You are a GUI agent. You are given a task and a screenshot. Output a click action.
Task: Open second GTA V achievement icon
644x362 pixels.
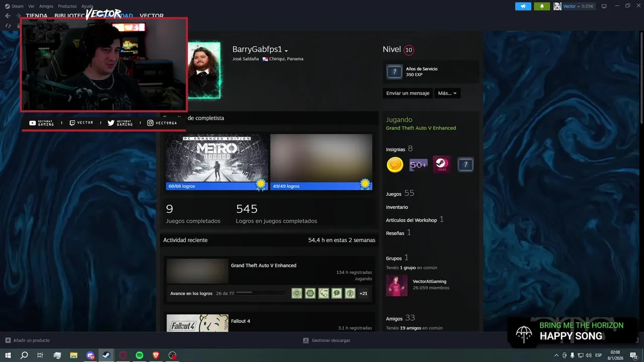[310, 293]
